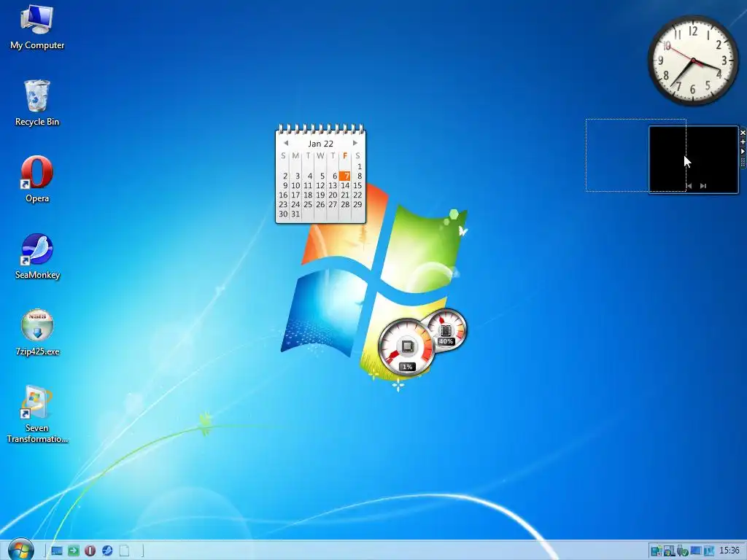
Task: Select the Opera desktop shortcut
Action: (36, 179)
